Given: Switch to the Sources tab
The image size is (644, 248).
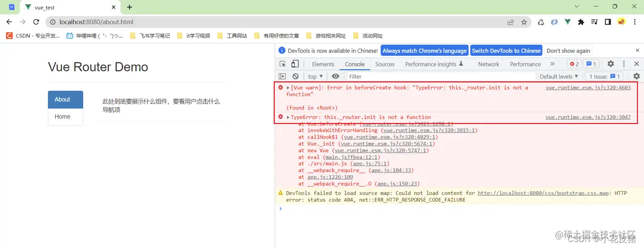Looking at the screenshot, I should 385,64.
